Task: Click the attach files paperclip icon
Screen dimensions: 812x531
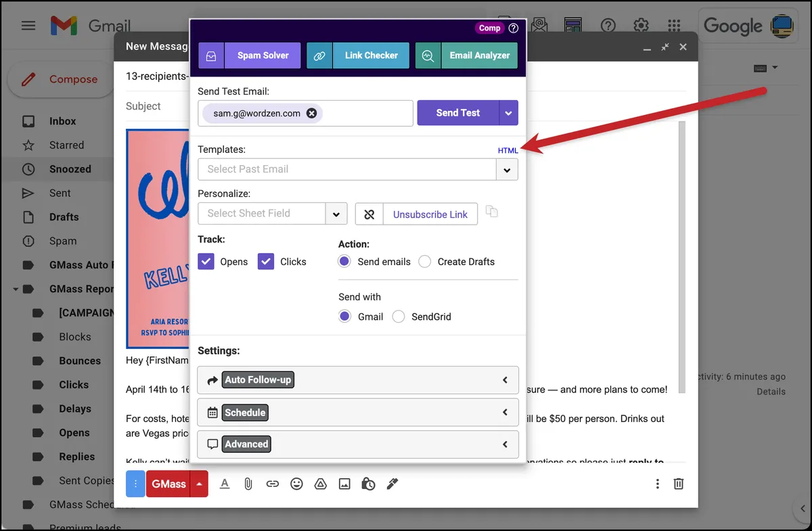Action: click(248, 484)
